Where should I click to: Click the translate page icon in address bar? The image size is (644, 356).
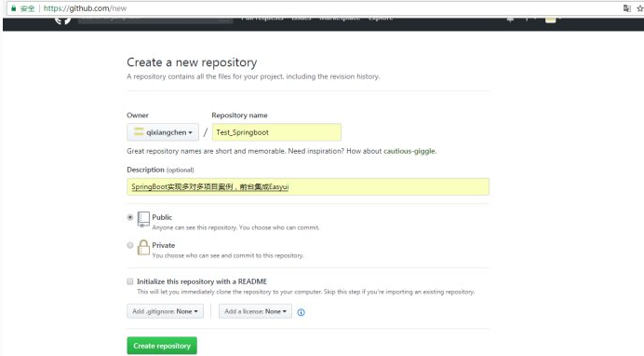(x=626, y=8)
